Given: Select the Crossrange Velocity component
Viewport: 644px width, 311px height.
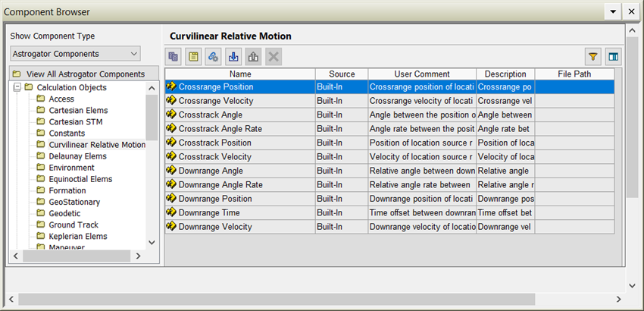Looking at the screenshot, I should pos(215,101).
